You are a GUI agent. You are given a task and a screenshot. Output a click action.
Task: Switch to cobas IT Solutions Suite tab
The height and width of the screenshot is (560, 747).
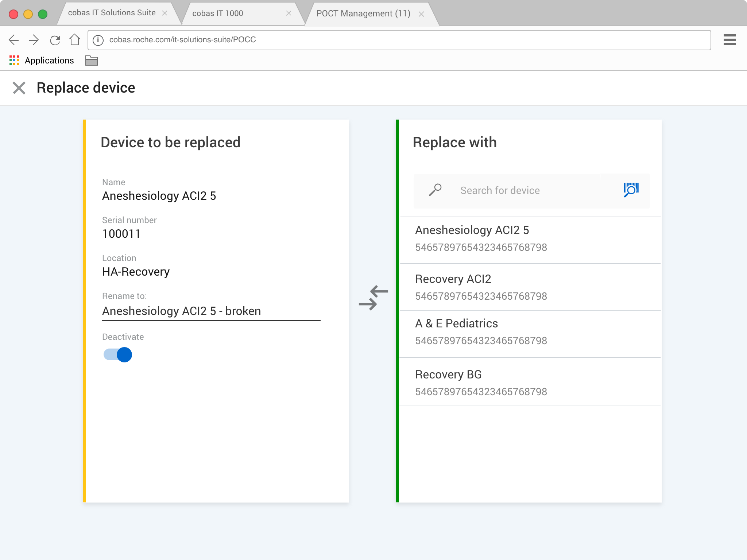pyautogui.click(x=112, y=13)
